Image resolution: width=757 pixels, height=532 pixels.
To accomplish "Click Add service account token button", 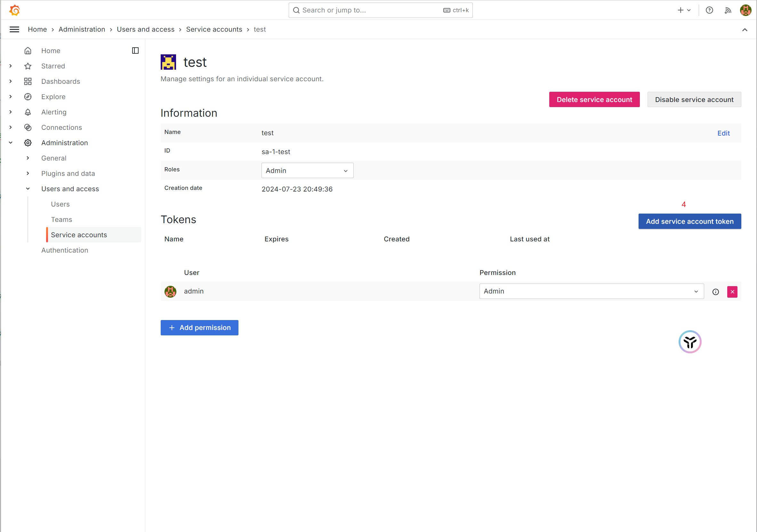I will pyautogui.click(x=689, y=221).
